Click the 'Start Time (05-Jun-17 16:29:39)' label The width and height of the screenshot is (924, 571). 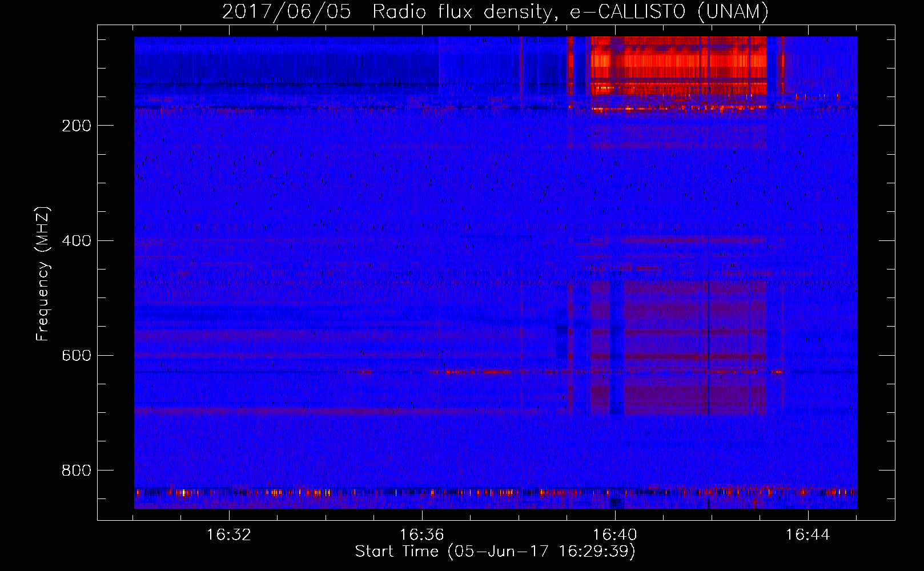[x=495, y=552]
